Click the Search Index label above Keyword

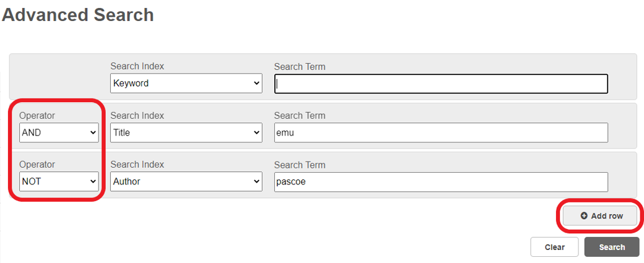pos(137,66)
